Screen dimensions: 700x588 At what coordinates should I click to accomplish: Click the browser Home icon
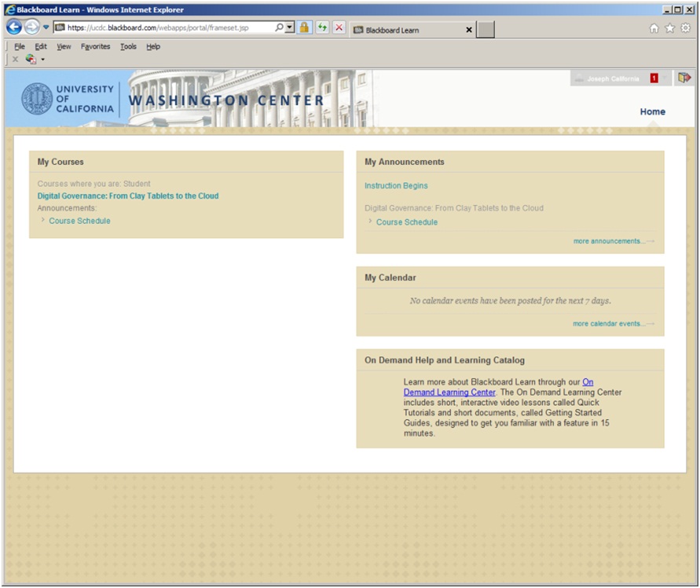[x=654, y=28]
